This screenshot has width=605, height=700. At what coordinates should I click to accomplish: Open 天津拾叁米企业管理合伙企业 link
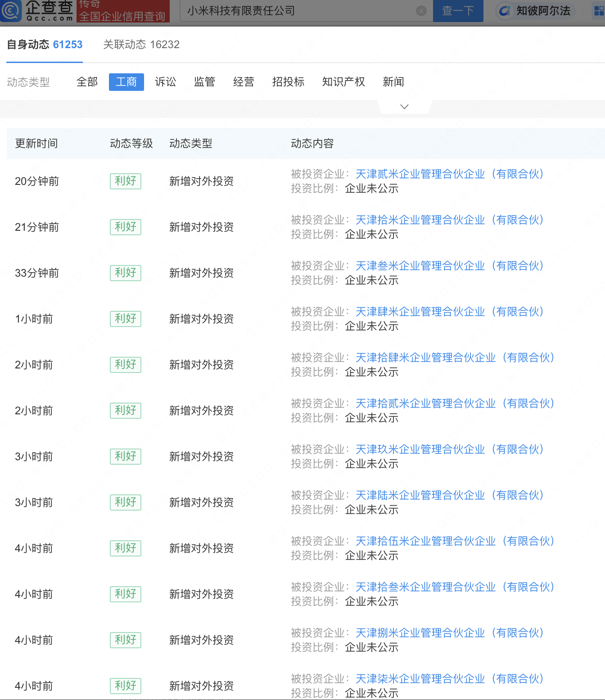tap(455, 587)
